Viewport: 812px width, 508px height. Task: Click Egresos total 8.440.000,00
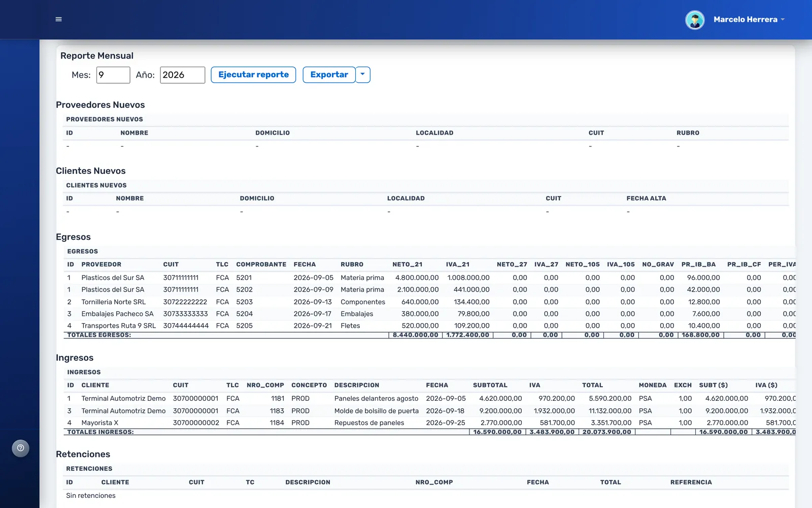[416, 335]
